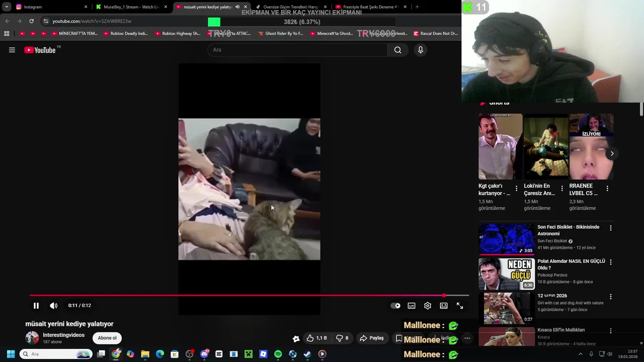Open Interestingvideos channel avatar
The height and width of the screenshot is (362, 644).
click(x=32, y=338)
